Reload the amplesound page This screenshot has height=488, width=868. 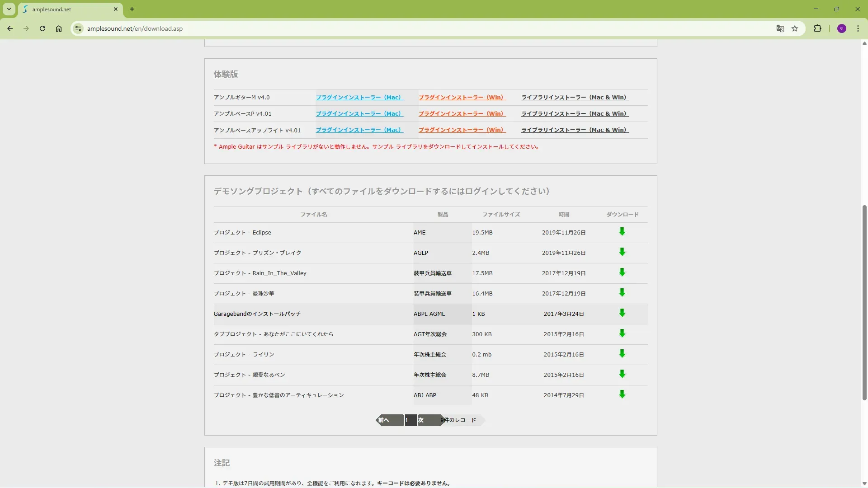click(x=42, y=28)
